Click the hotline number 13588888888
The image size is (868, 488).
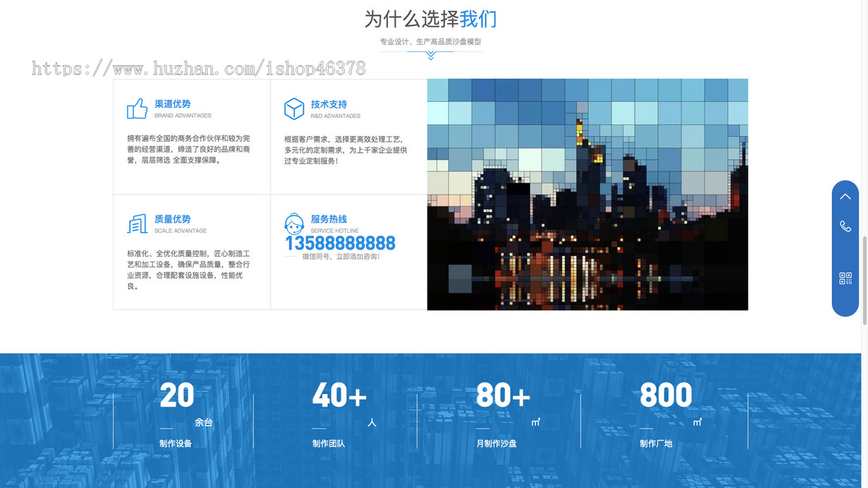[x=340, y=243]
